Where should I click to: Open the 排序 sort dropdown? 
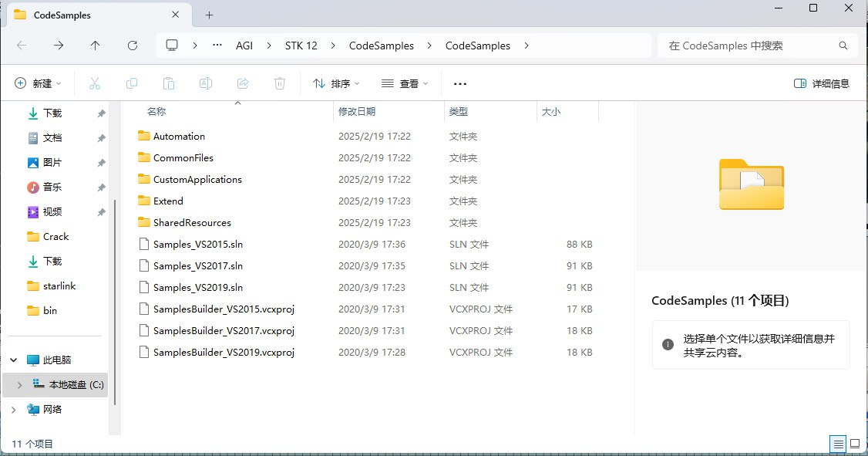pos(336,83)
